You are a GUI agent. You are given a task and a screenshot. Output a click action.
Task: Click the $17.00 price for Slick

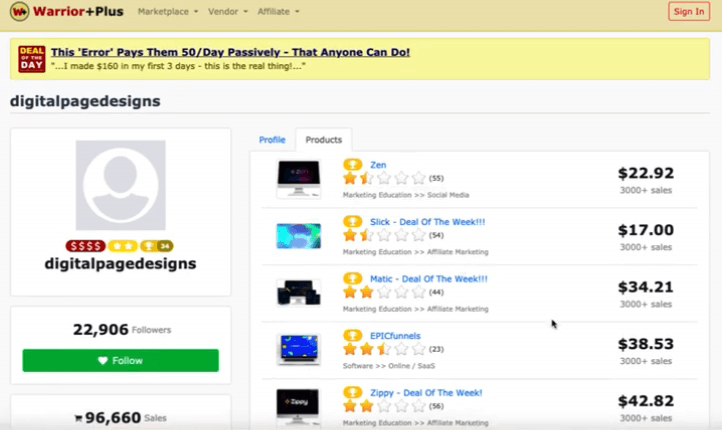(x=646, y=230)
